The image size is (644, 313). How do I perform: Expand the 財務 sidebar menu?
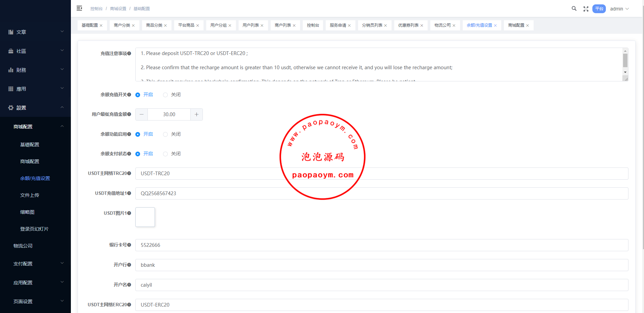35,70
